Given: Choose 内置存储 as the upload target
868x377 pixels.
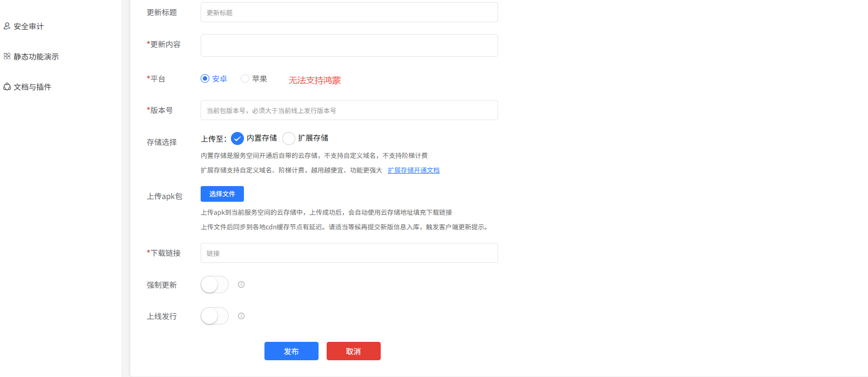Looking at the screenshot, I should tap(237, 138).
